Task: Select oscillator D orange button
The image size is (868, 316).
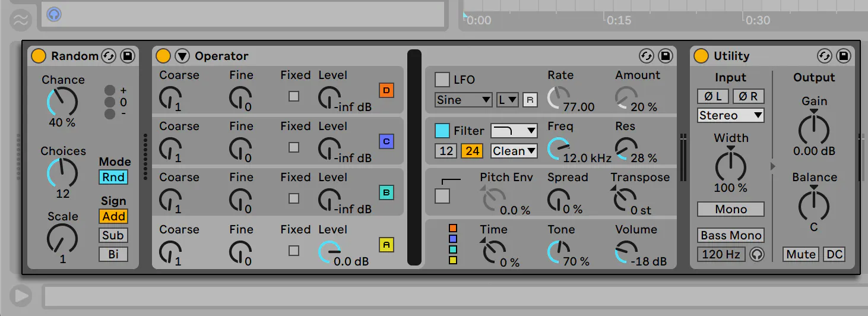Action: click(387, 90)
